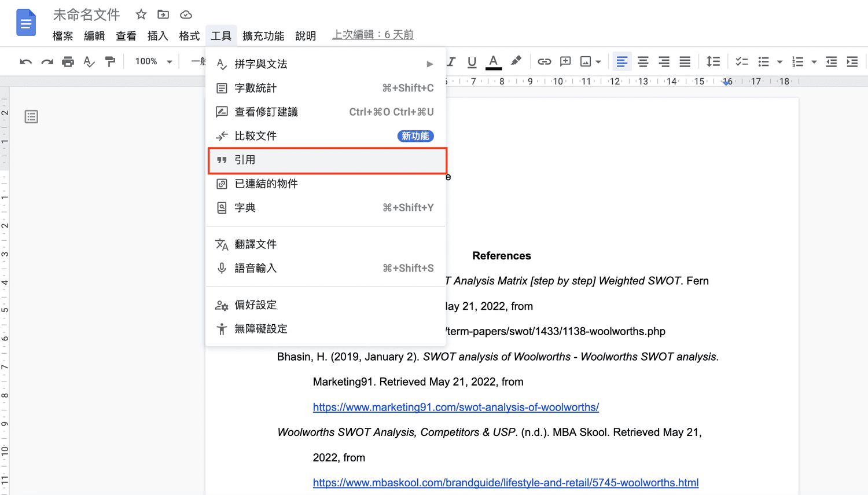The image size is (868, 495).
Task: Justify the text
Action: pyautogui.click(x=685, y=61)
